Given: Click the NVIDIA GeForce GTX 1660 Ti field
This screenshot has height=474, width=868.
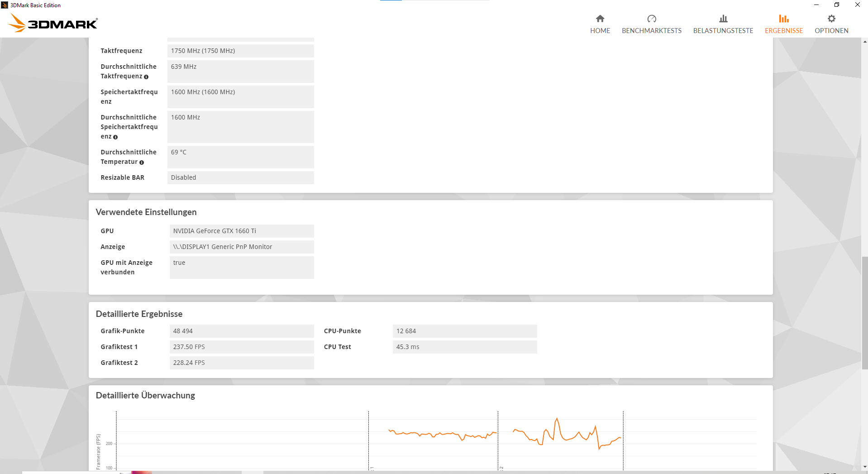Looking at the screenshot, I should click(x=242, y=231).
